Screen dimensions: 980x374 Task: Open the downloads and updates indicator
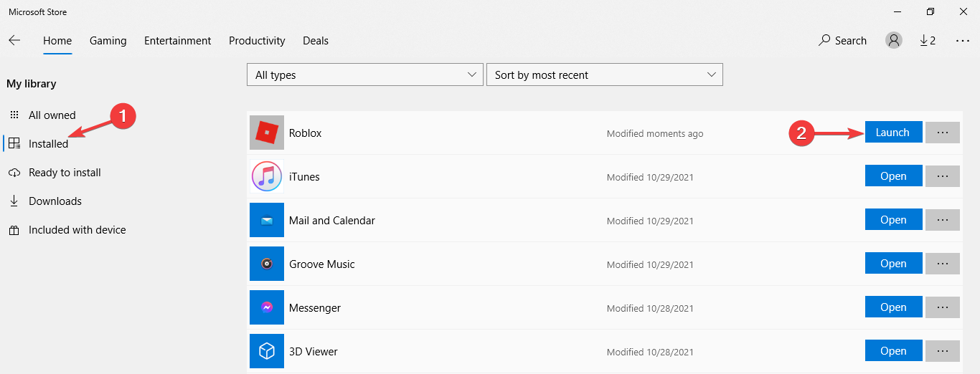928,41
